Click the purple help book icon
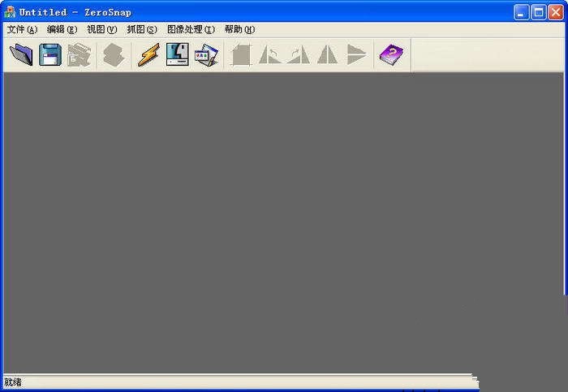 tap(391, 54)
